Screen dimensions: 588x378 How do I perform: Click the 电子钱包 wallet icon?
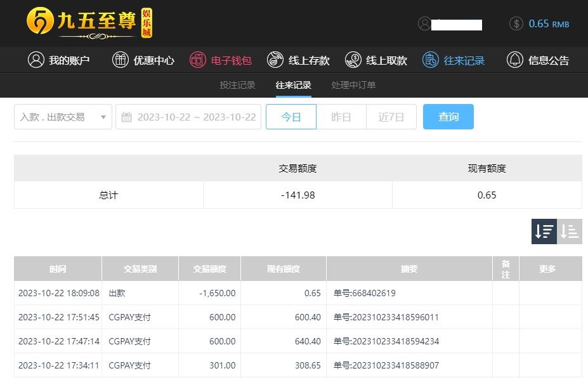pyautogui.click(x=198, y=60)
